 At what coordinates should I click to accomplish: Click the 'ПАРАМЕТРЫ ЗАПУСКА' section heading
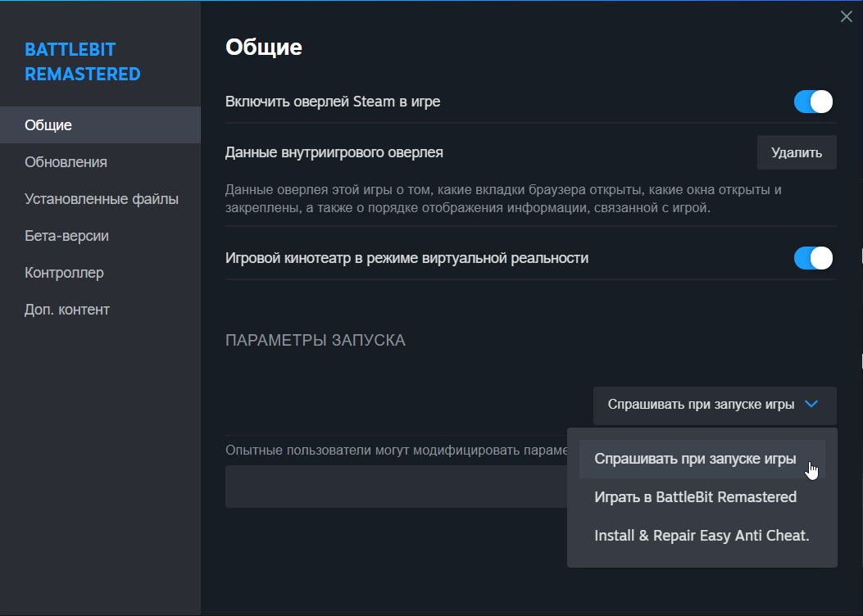pyautogui.click(x=316, y=340)
